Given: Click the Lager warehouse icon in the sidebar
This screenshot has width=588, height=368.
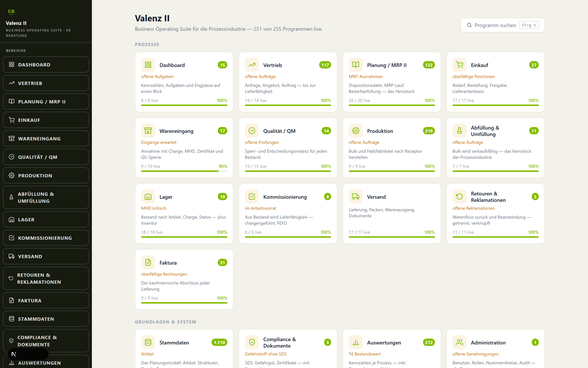Looking at the screenshot, I should pyautogui.click(x=11, y=220).
